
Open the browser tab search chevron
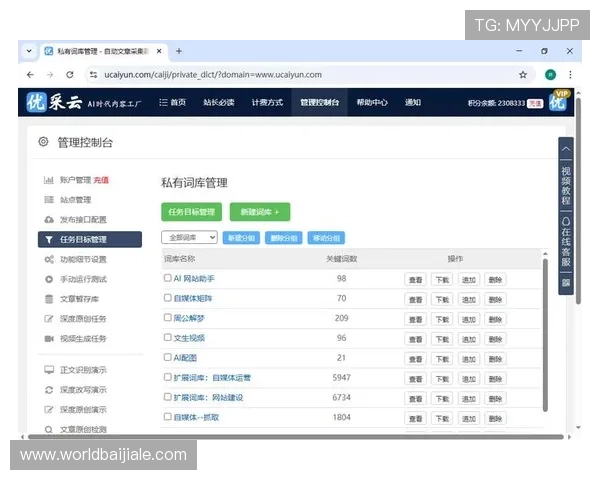coord(29,50)
